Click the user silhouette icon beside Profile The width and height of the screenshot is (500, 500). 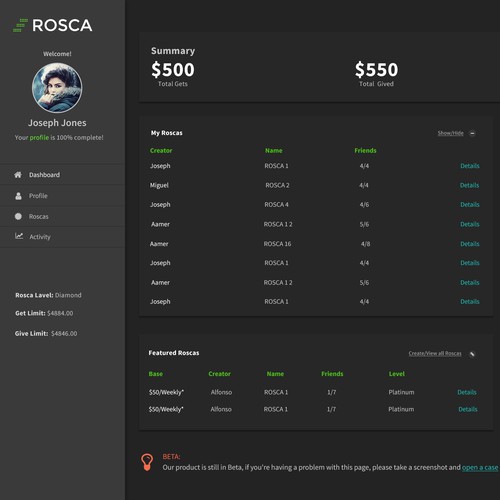[x=18, y=196]
